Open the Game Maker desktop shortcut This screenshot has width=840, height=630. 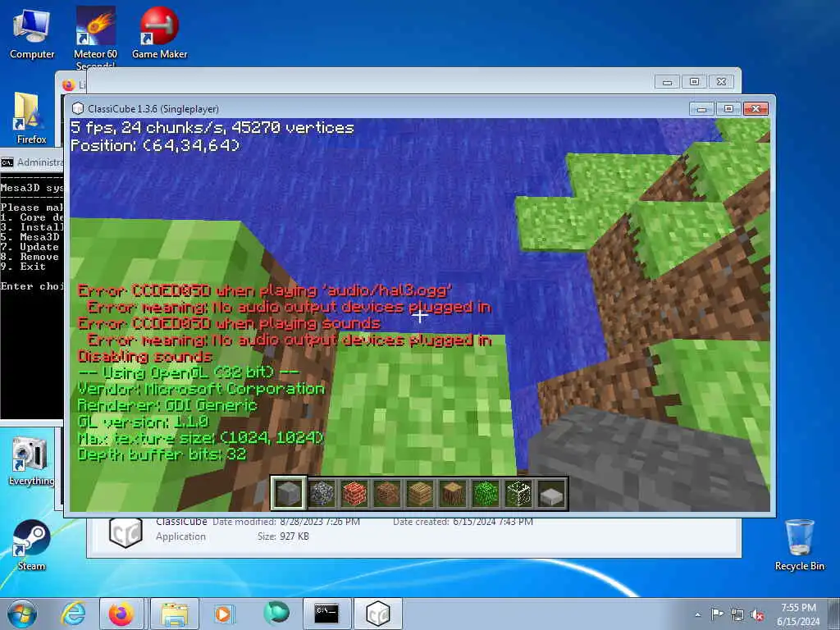coord(159,33)
